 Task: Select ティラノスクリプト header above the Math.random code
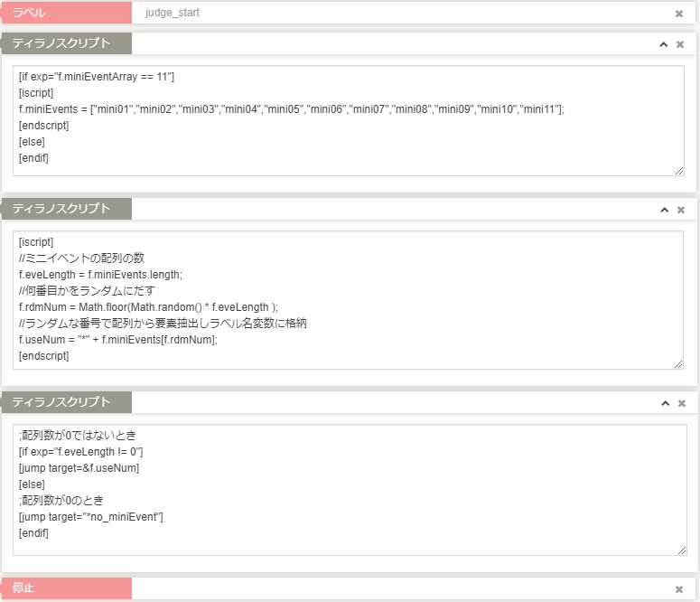[65, 209]
